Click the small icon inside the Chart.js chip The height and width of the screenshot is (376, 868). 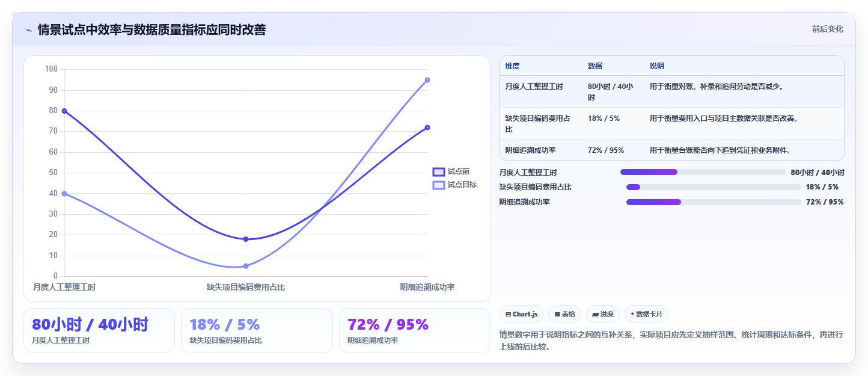pos(509,314)
